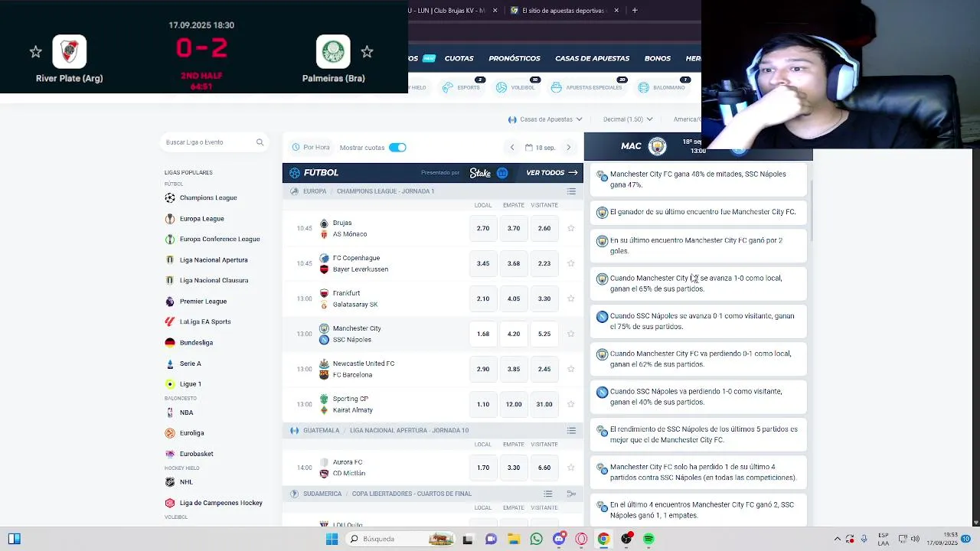
Task: Open Guatemala Liga Nacional Apertura list icon
Action: tap(571, 431)
